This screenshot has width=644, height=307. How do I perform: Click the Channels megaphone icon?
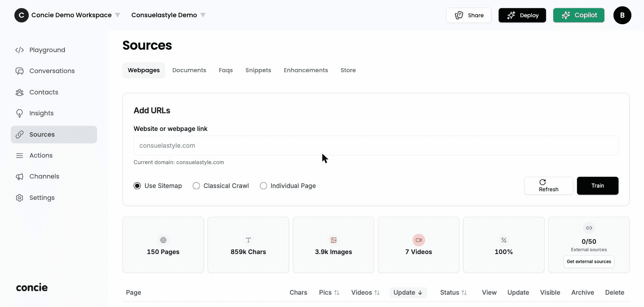pos(19,176)
